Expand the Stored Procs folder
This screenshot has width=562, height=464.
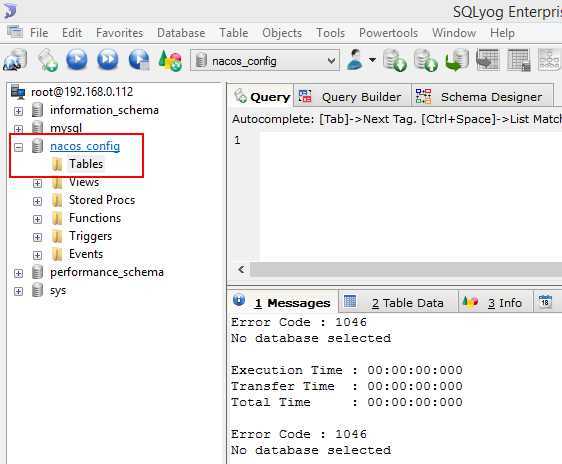[x=37, y=201]
